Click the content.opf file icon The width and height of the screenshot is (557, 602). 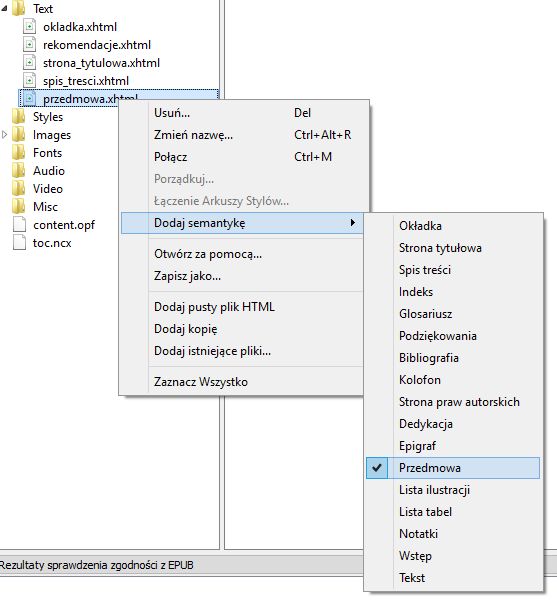[19, 225]
